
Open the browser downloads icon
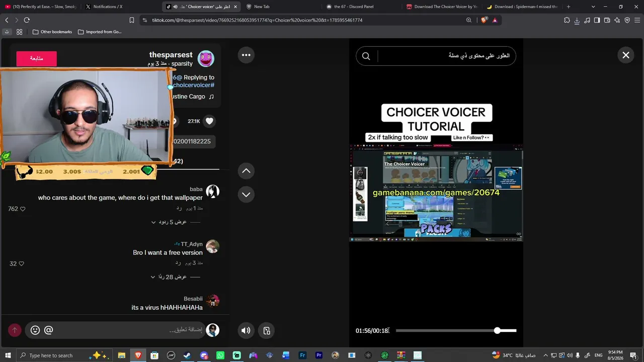[x=577, y=20]
